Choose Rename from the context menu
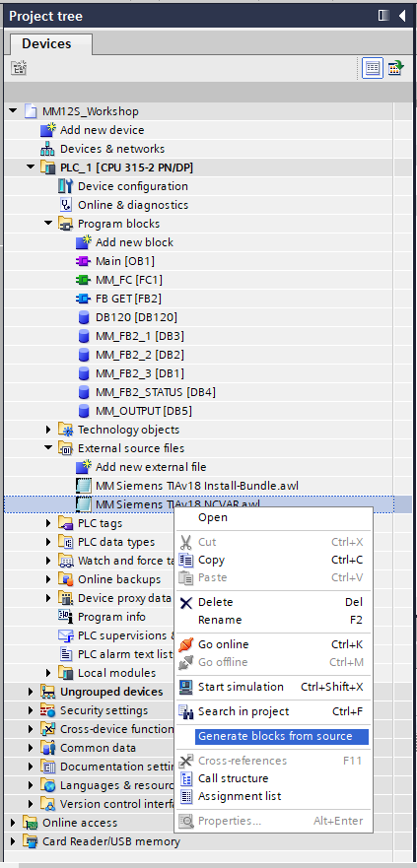This screenshot has width=417, height=868. (274, 620)
